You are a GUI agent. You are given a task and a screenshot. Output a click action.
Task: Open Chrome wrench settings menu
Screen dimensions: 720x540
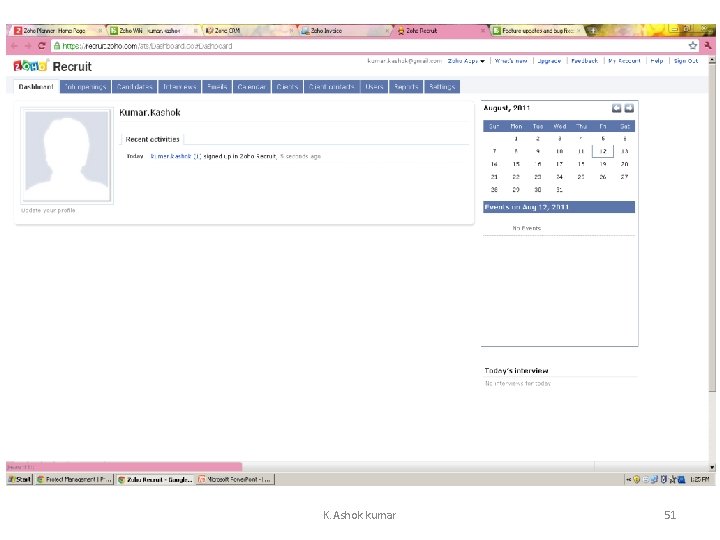(708, 45)
